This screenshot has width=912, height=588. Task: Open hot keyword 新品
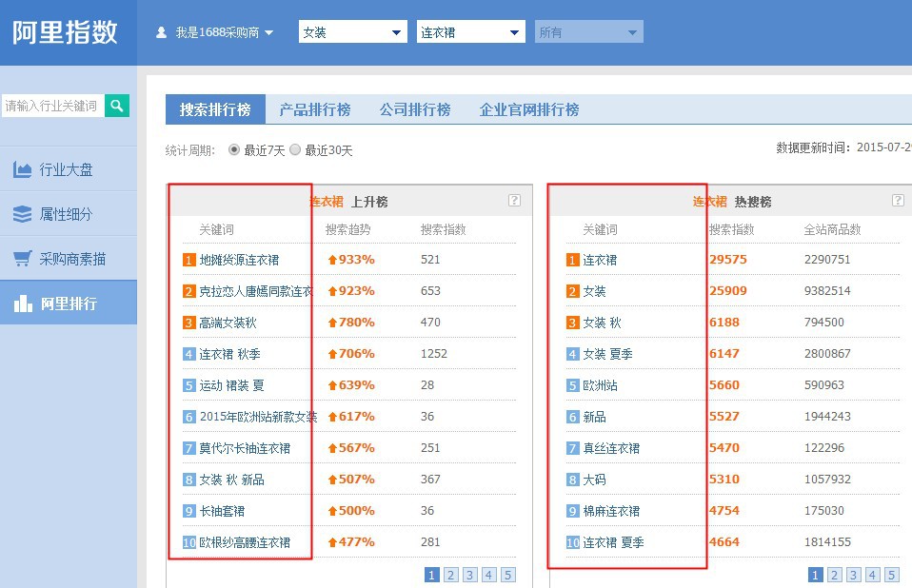coord(594,417)
